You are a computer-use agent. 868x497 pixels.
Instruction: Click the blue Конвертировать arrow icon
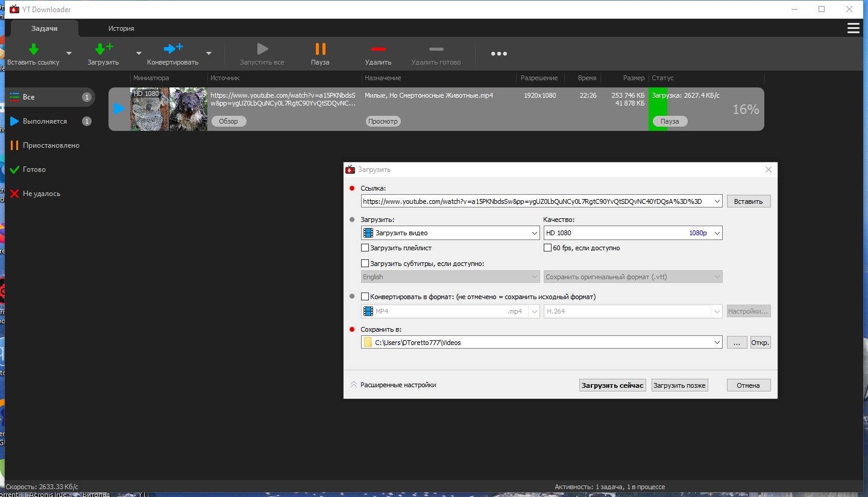coord(173,49)
